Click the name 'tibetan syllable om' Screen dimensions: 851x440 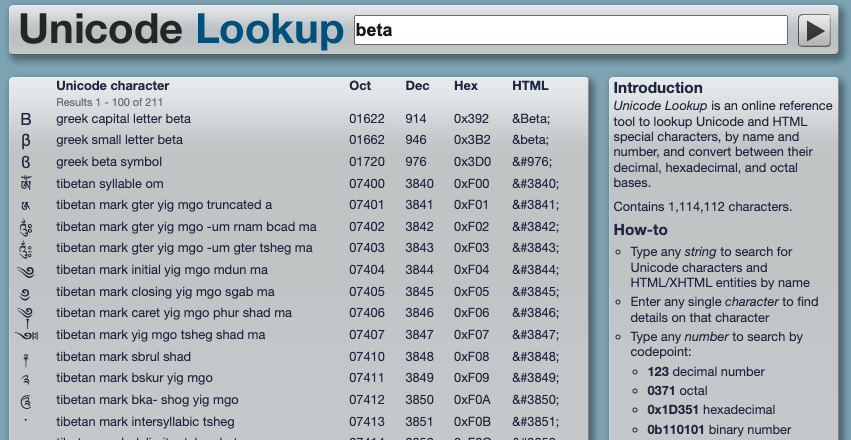pyautogui.click(x=110, y=184)
